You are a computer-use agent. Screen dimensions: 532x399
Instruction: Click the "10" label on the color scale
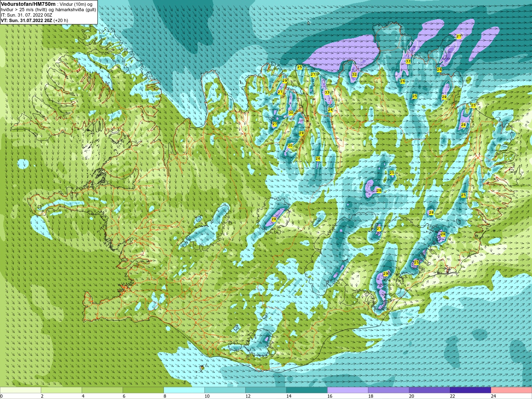(207, 396)
